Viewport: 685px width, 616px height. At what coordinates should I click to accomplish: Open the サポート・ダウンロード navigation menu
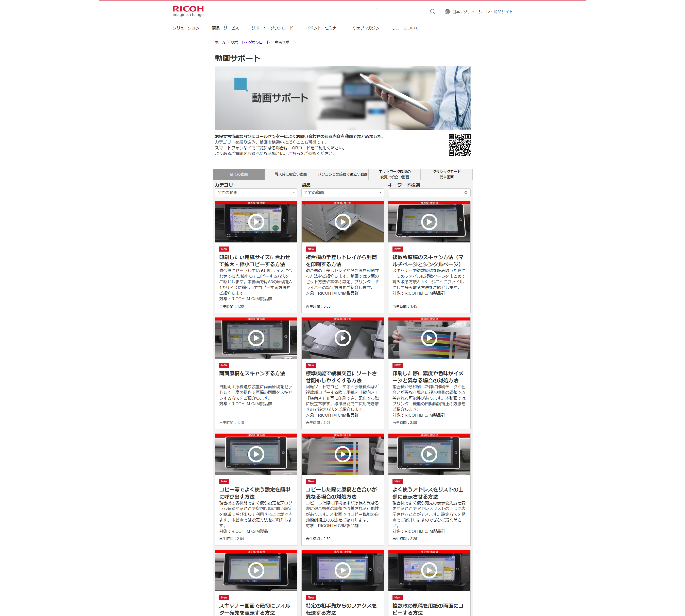272,28
